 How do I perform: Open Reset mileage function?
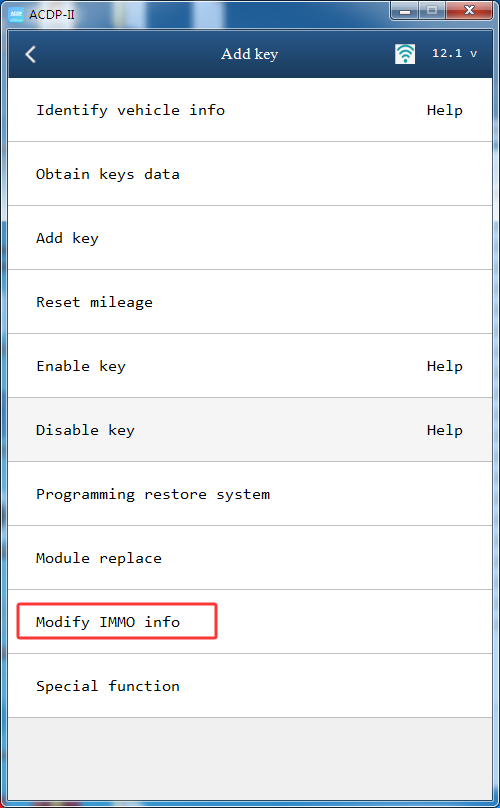click(250, 301)
